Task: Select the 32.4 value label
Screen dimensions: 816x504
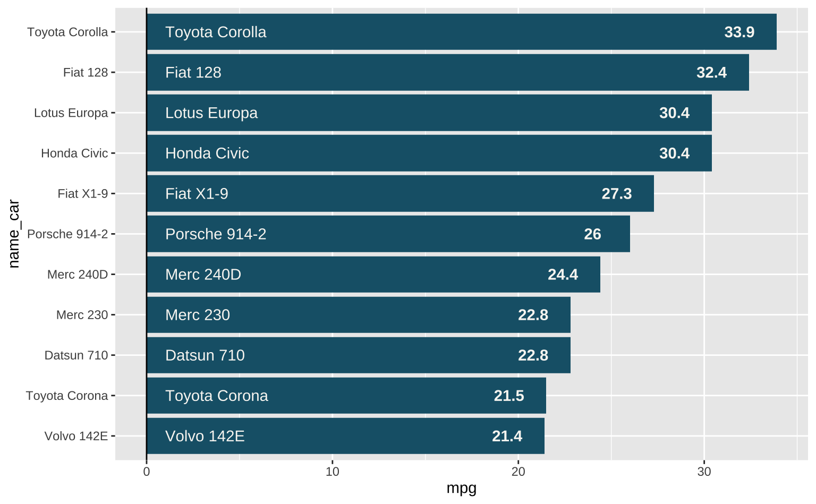Action: click(x=711, y=72)
